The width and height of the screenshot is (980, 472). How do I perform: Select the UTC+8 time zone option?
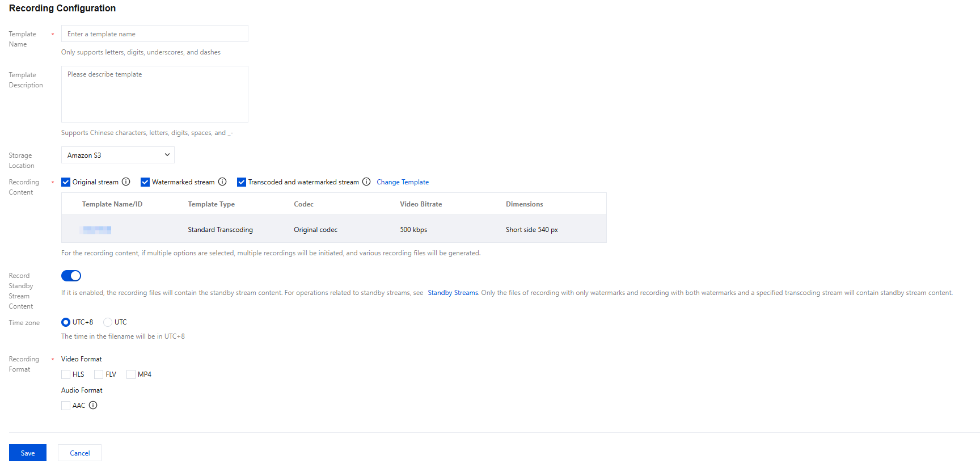(x=66, y=322)
